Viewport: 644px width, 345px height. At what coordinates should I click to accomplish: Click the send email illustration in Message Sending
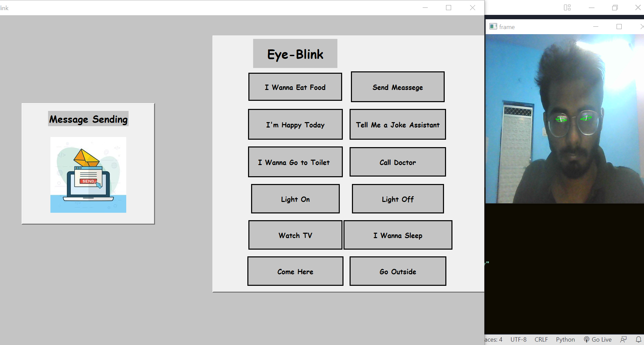click(x=88, y=175)
